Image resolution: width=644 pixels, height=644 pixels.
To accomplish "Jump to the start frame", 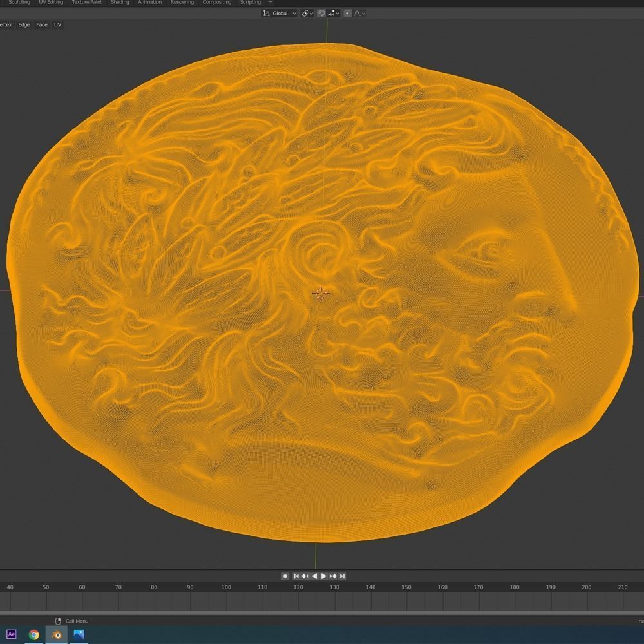I will [x=296, y=576].
